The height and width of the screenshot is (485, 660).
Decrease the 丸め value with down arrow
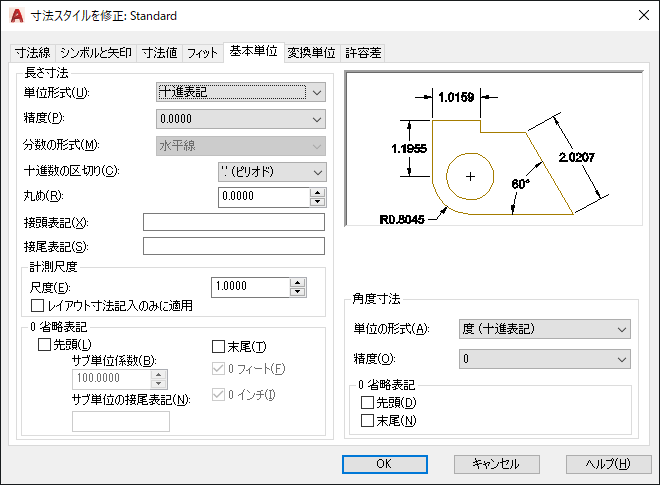coord(318,202)
